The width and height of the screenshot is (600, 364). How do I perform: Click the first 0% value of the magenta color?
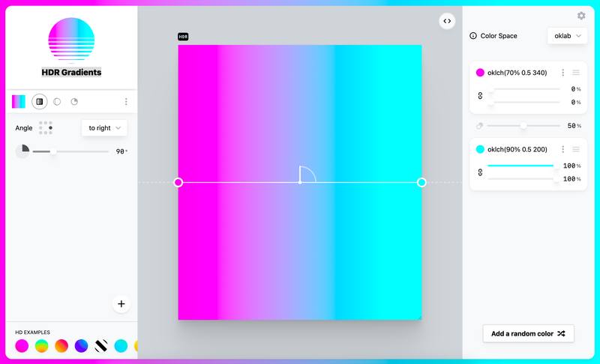click(575, 89)
